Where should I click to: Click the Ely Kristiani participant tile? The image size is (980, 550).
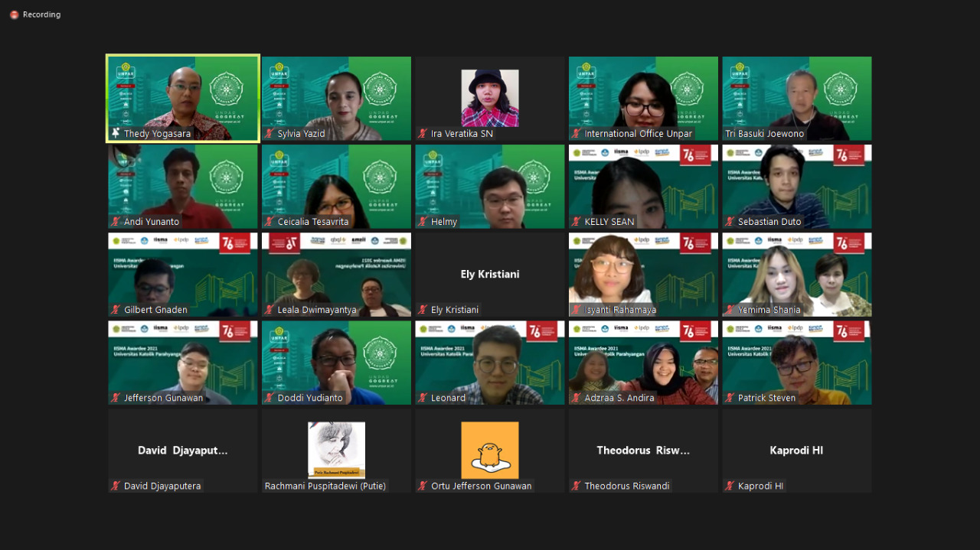tap(489, 274)
